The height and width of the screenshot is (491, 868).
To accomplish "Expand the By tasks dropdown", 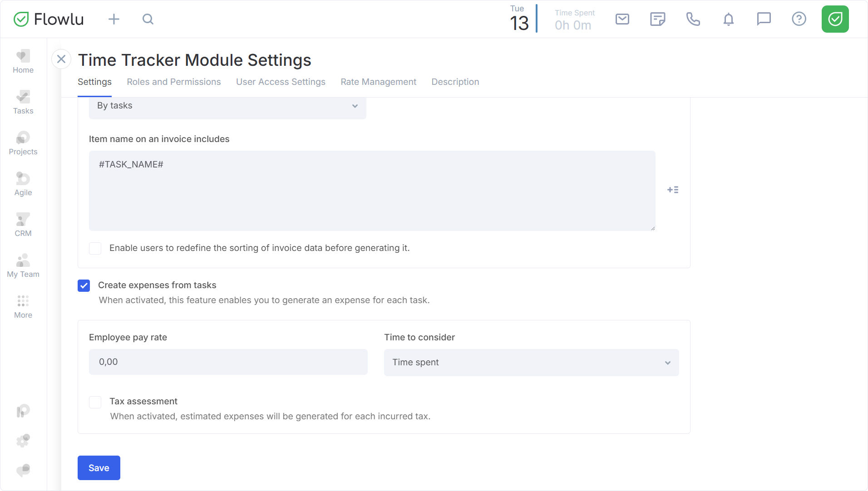I will click(227, 106).
